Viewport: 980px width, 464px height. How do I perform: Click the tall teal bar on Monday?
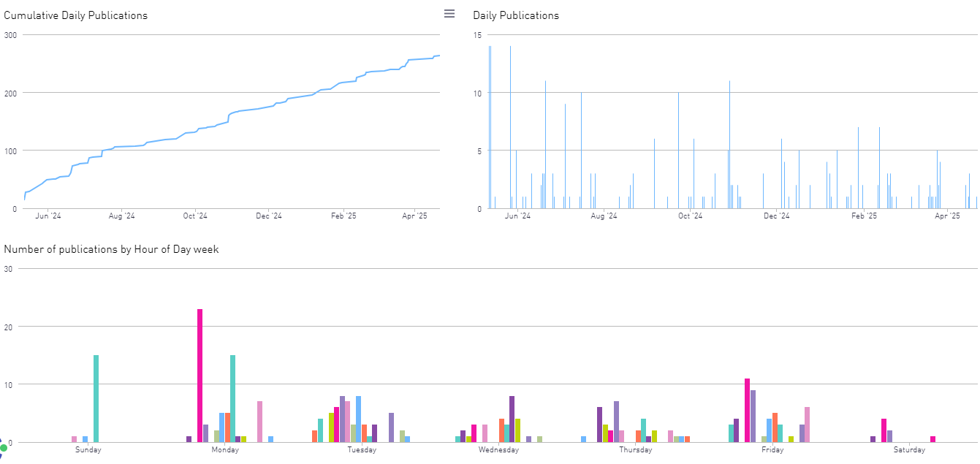pos(232,398)
